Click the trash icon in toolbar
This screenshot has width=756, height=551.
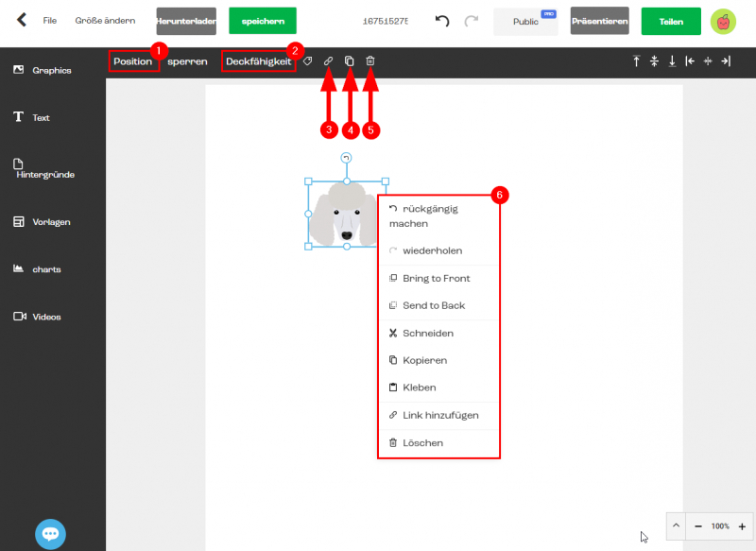click(x=369, y=60)
